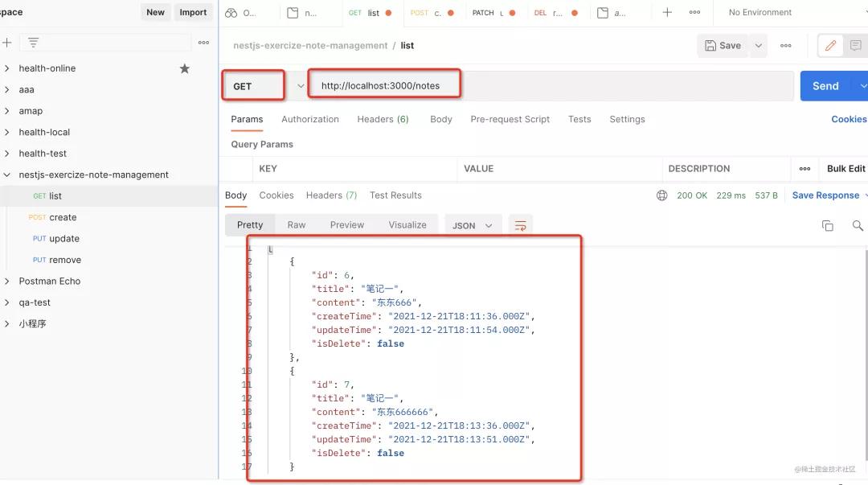
Task: Open the GET list request in sidebar
Action: (109, 195)
